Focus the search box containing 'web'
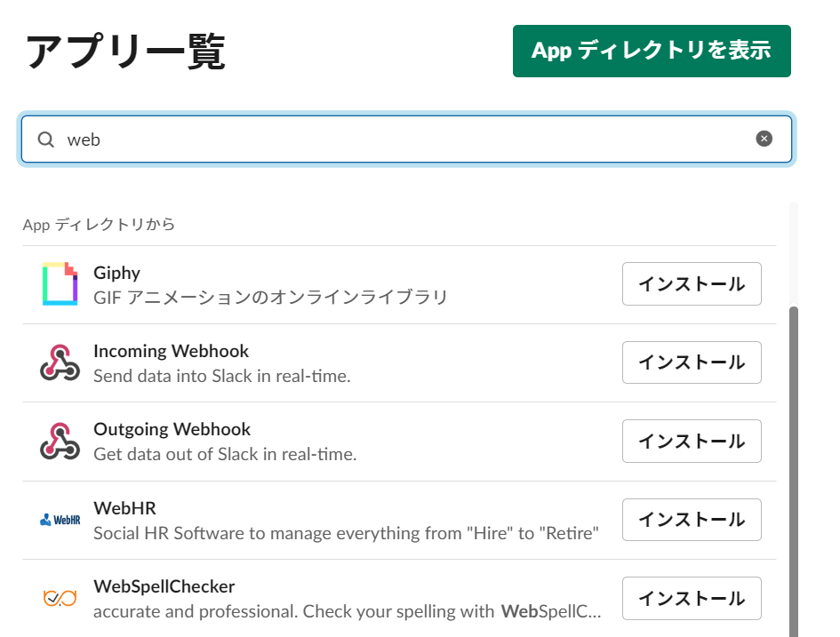The height and width of the screenshot is (637, 840). (406, 139)
